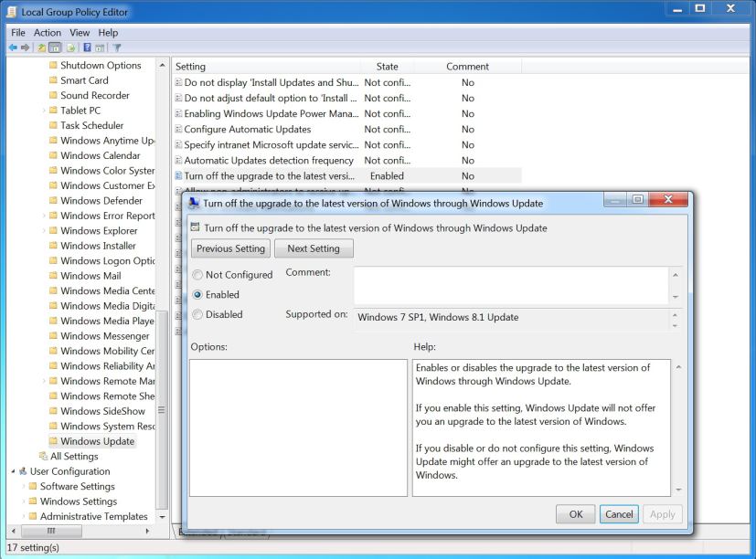
Task: Open the Action menu
Action: [48, 32]
